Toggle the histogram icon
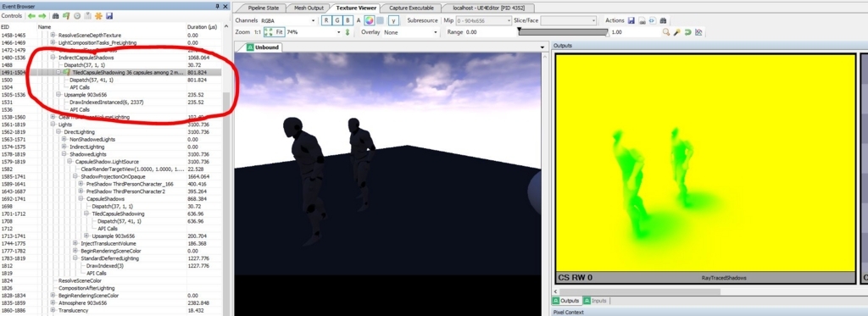The height and width of the screenshot is (316, 868). pos(698,32)
